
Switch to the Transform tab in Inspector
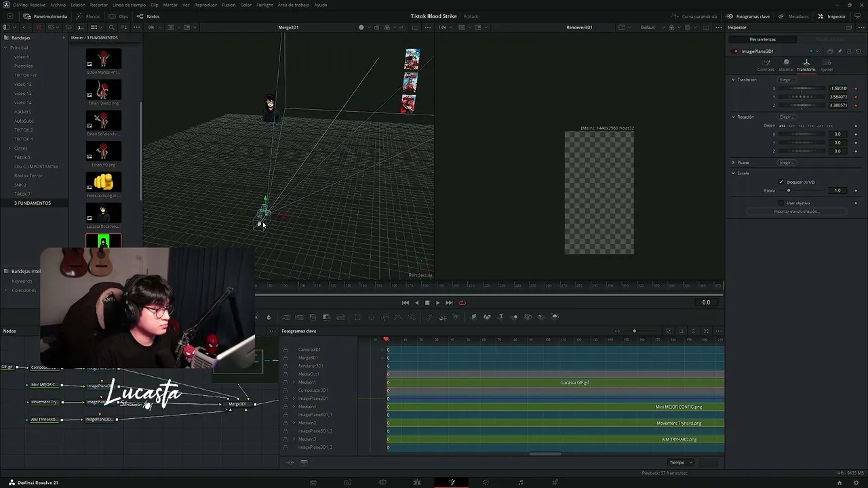tap(806, 65)
